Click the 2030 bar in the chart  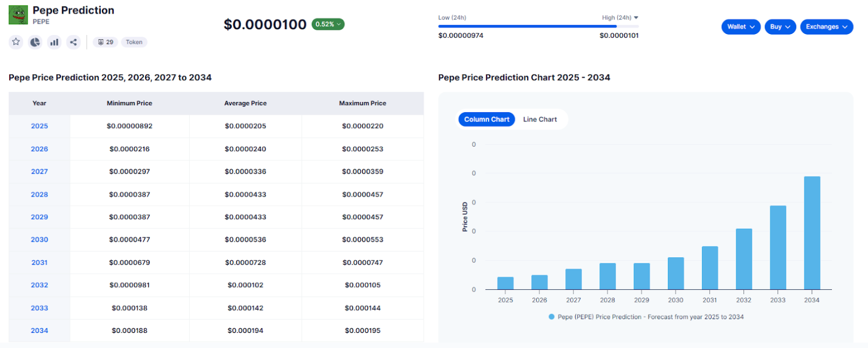(676, 274)
